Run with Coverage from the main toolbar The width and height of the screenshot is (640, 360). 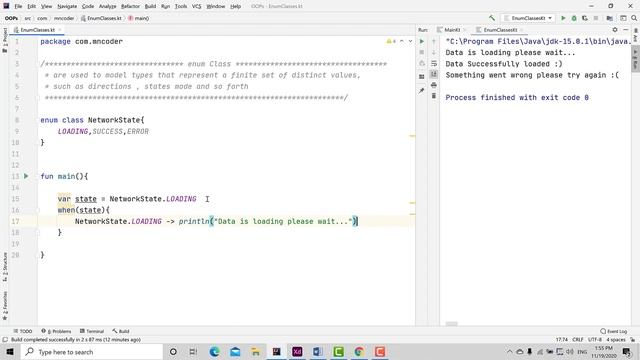pyautogui.click(x=584, y=18)
